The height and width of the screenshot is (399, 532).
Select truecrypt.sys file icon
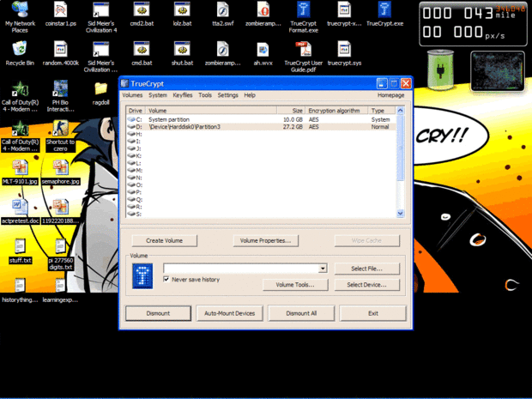point(344,53)
